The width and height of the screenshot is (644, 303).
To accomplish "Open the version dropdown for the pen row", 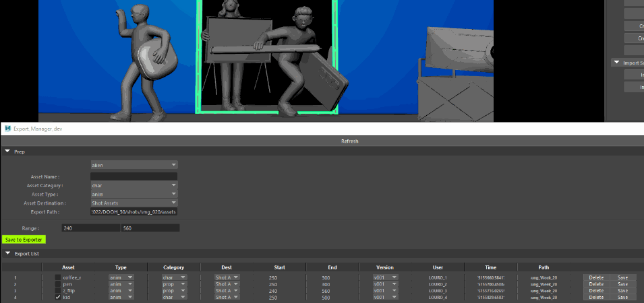I will (385, 284).
